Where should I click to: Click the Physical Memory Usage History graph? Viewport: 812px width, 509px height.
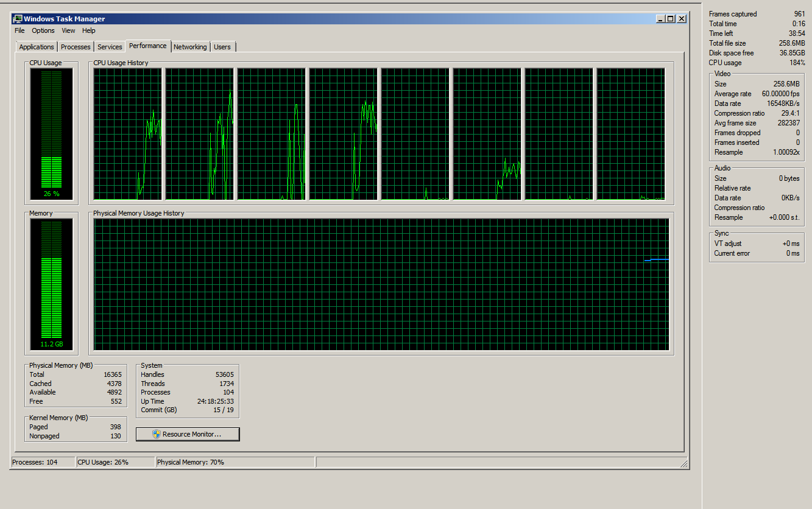381,284
